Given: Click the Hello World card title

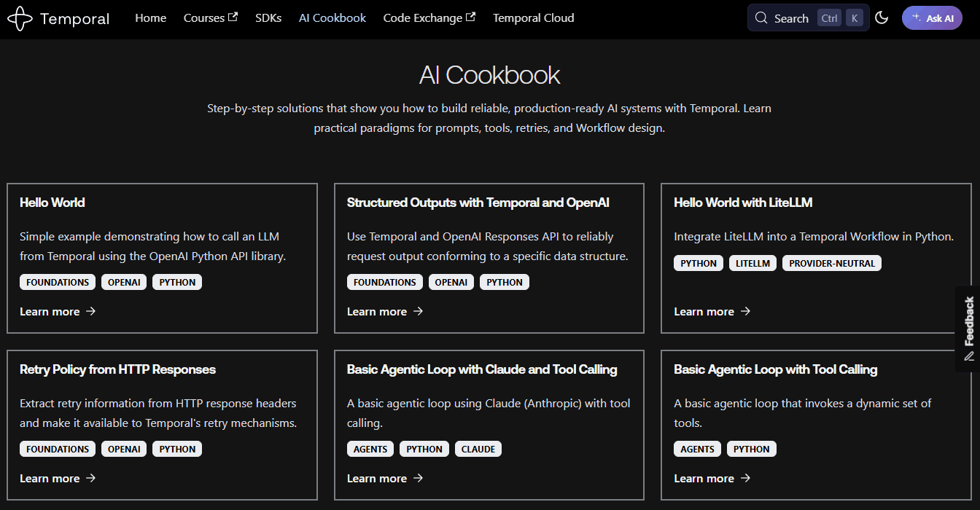Looking at the screenshot, I should [52, 203].
